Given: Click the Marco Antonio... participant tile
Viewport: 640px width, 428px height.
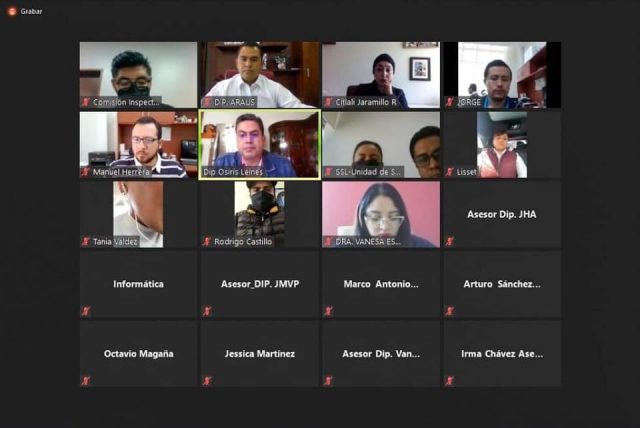Looking at the screenshot, I should 381,284.
